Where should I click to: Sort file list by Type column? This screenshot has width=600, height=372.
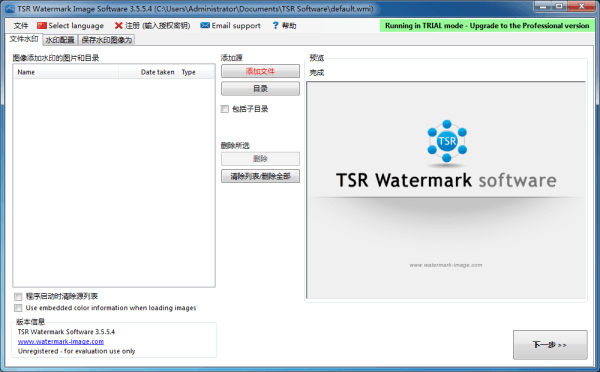196,72
